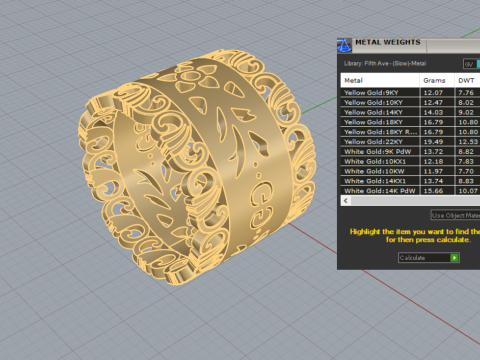The height and width of the screenshot is (360, 480).
Task: Click the 12.18 grams value
Action: coord(433,161)
